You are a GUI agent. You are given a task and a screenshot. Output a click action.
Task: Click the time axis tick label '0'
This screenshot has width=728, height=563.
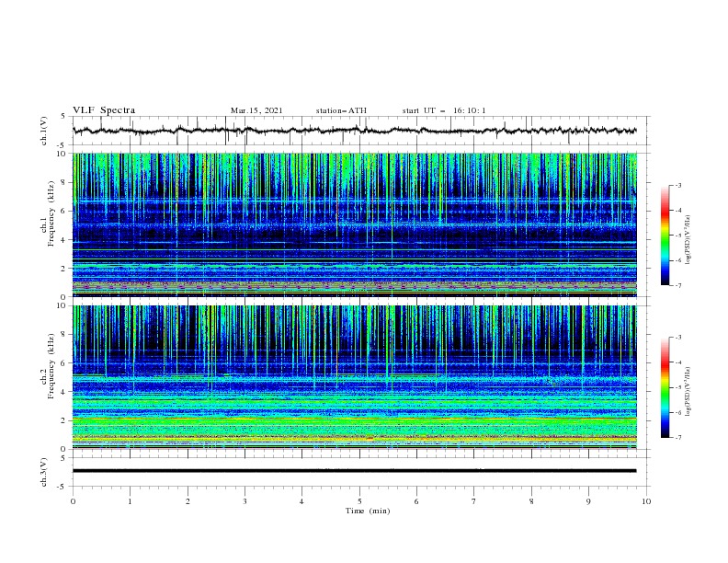(x=73, y=501)
